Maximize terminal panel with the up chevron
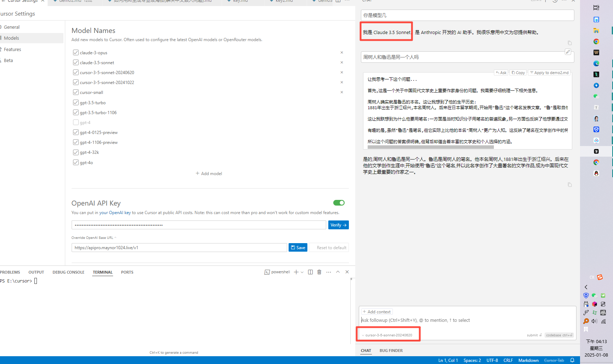The width and height of the screenshot is (613, 364). click(338, 272)
